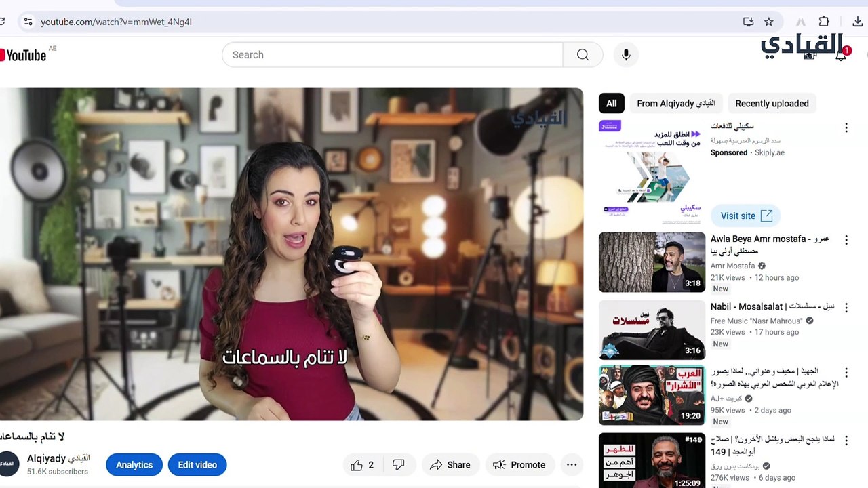Viewport: 868px width, 488px height.
Task: Select the From Alqiyady filter chip
Action: click(676, 104)
